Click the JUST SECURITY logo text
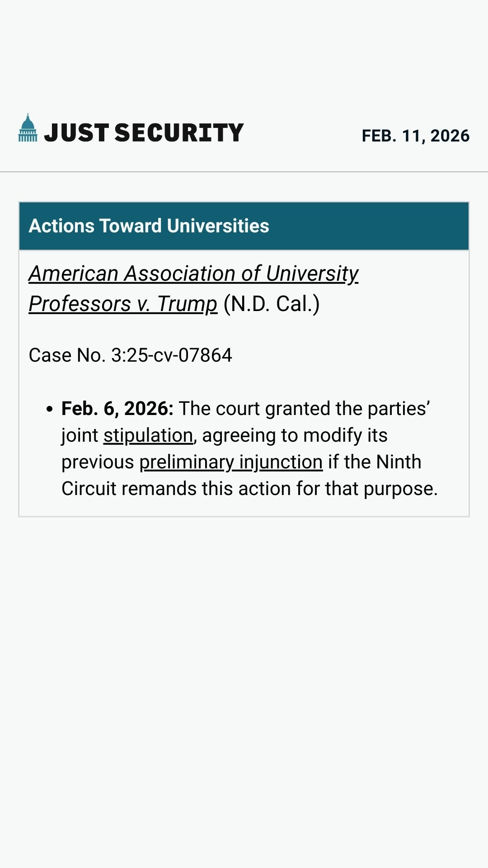This screenshot has width=488, height=868. [x=144, y=133]
